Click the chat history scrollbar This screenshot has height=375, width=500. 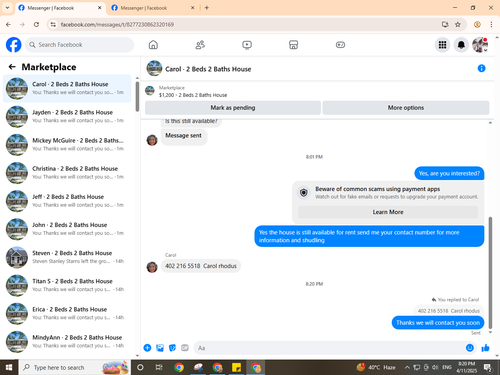(x=490, y=272)
